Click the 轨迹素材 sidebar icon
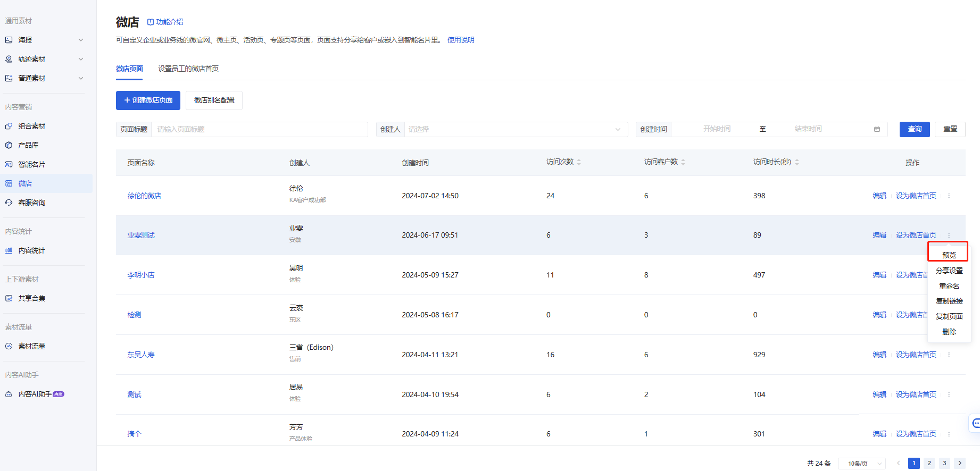The height and width of the screenshot is (471, 980). 9,59
